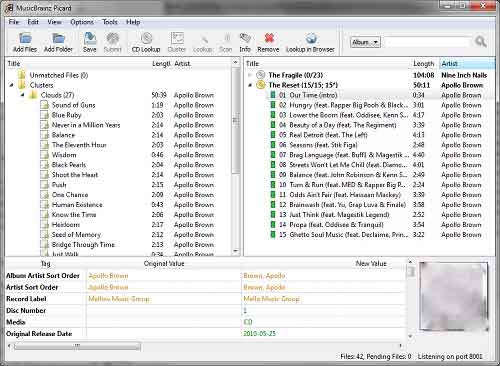The width and height of the screenshot is (500, 366).
Task: Open the Tools menu
Action: point(110,22)
